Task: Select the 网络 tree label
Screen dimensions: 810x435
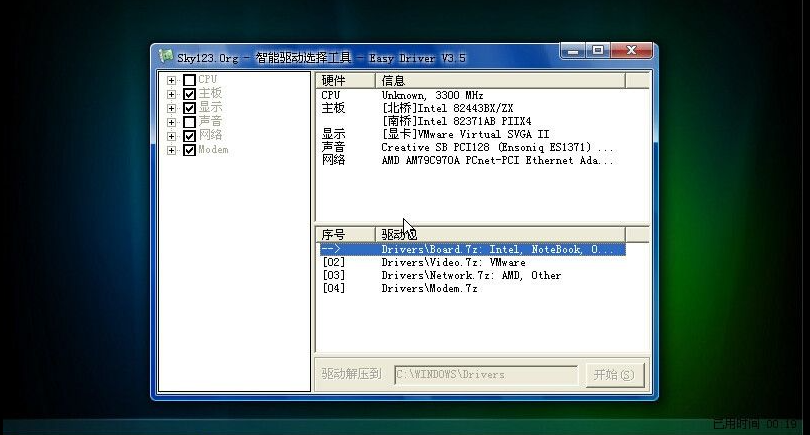Action: click(210, 135)
